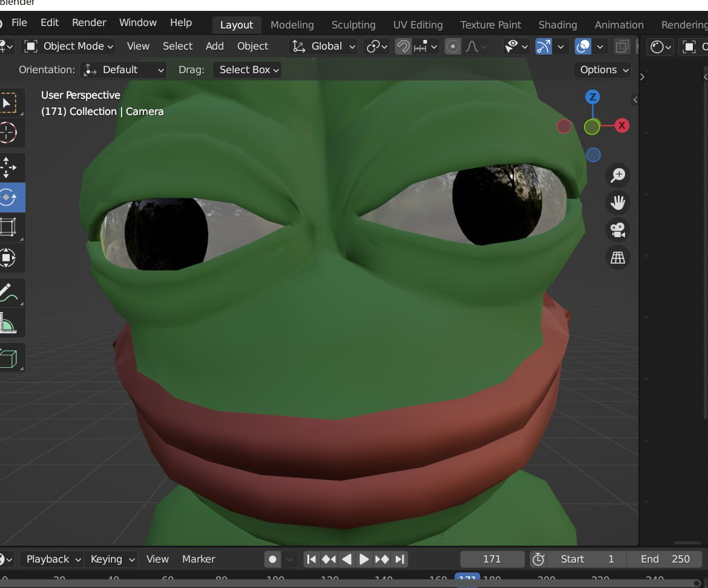708x588 pixels.
Task: Jump to the timeline start frame
Action: pos(311,559)
